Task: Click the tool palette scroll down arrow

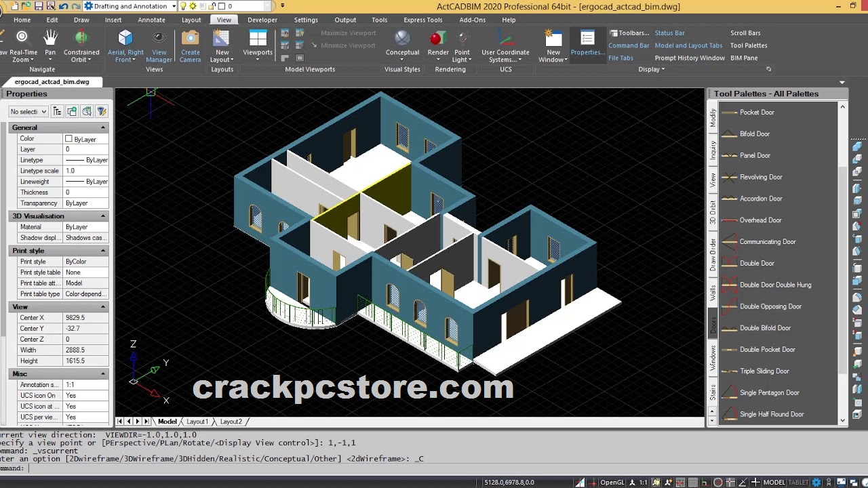Action: tap(843, 420)
